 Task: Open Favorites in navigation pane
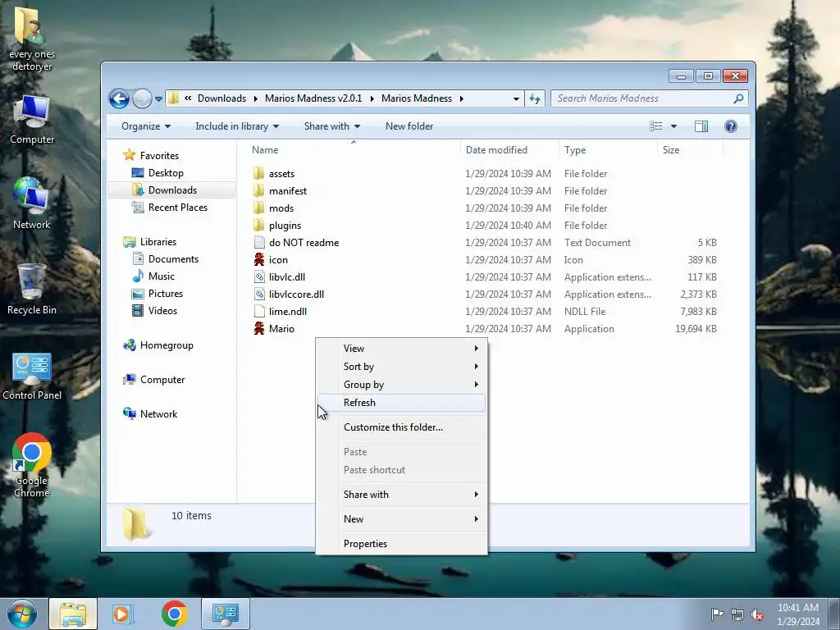pos(159,155)
